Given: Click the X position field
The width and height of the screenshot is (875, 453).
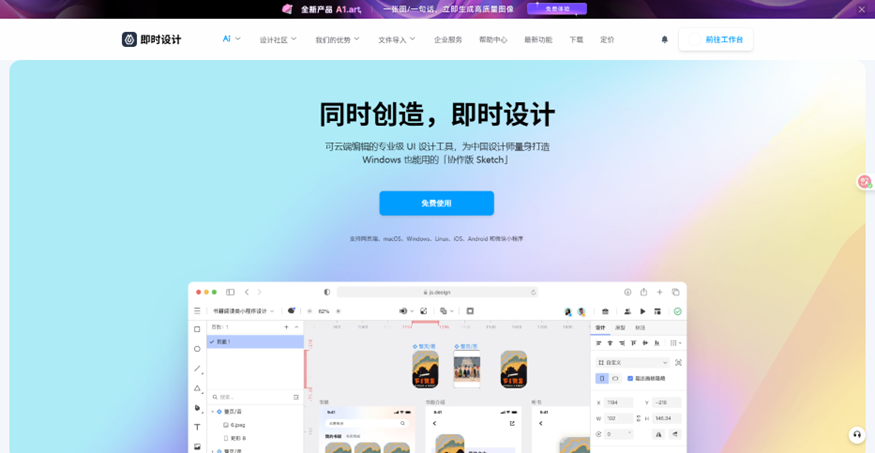Looking at the screenshot, I should (x=618, y=402).
